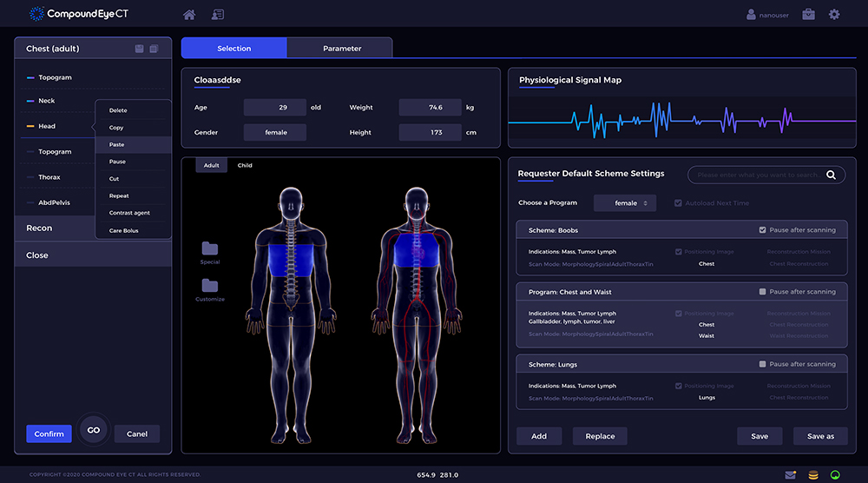Check messages via the envelope icon
This screenshot has height=483, width=868.
(x=790, y=474)
